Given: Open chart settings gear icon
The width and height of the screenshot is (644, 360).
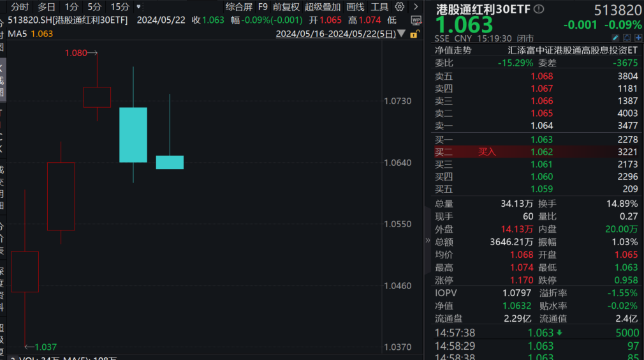Looking at the screenshot, I should [400, 7].
